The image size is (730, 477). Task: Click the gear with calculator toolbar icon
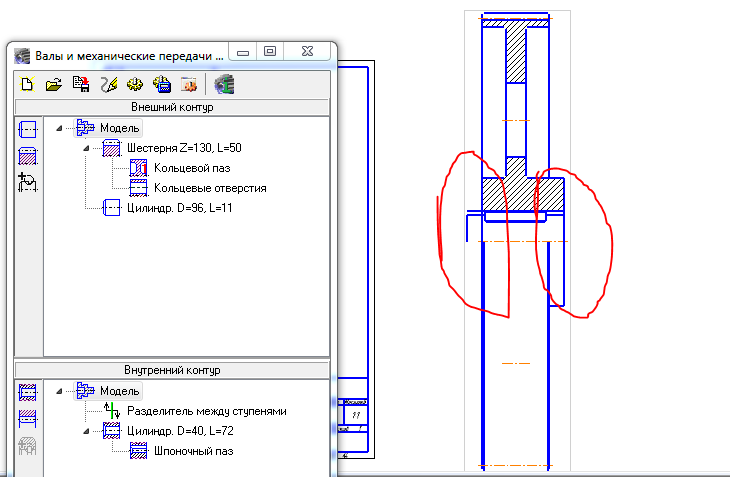click(x=162, y=84)
